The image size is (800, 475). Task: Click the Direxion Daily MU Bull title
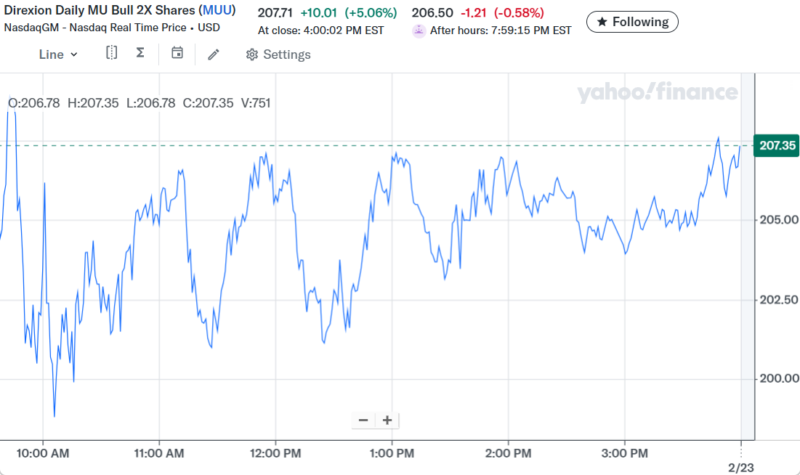[98, 13]
